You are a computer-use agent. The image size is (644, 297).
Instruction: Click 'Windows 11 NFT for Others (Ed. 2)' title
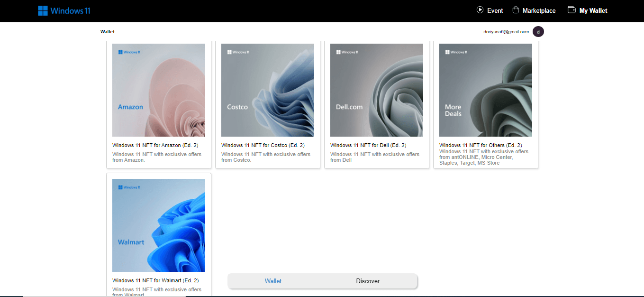tap(481, 145)
